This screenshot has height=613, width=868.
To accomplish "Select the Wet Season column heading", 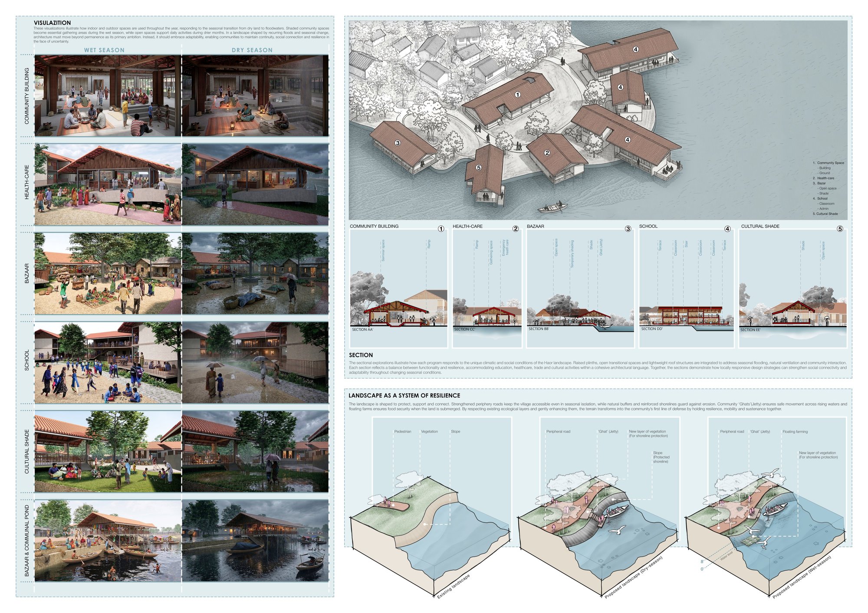I will tap(104, 50).
